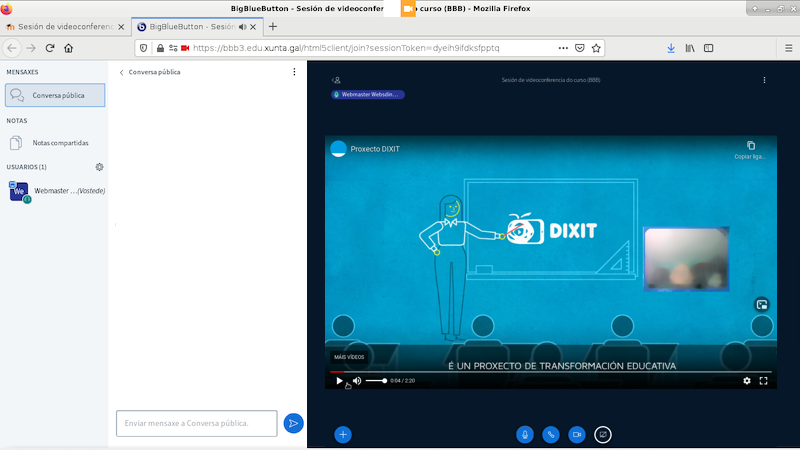Open the tracking protection shield icon
The width and height of the screenshot is (800, 450).
[143, 48]
